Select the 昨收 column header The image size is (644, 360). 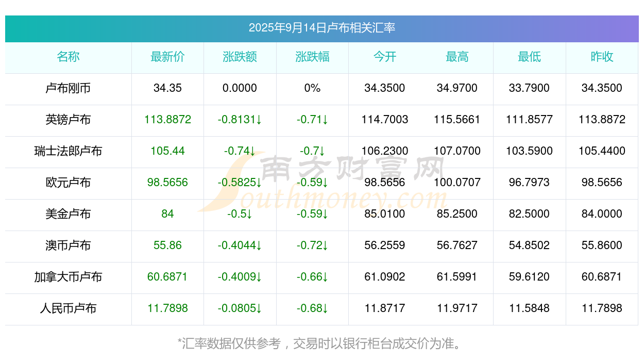click(x=602, y=57)
